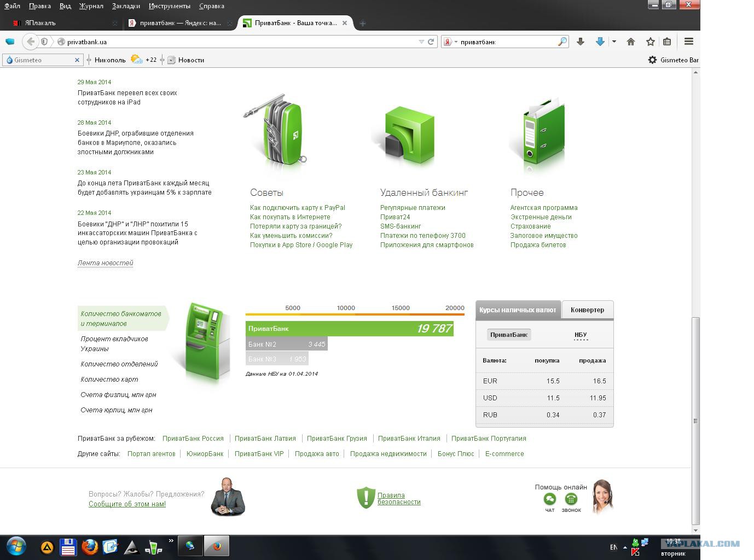Open a new browser tab
Viewport: 754px width, 560px height.
click(362, 23)
